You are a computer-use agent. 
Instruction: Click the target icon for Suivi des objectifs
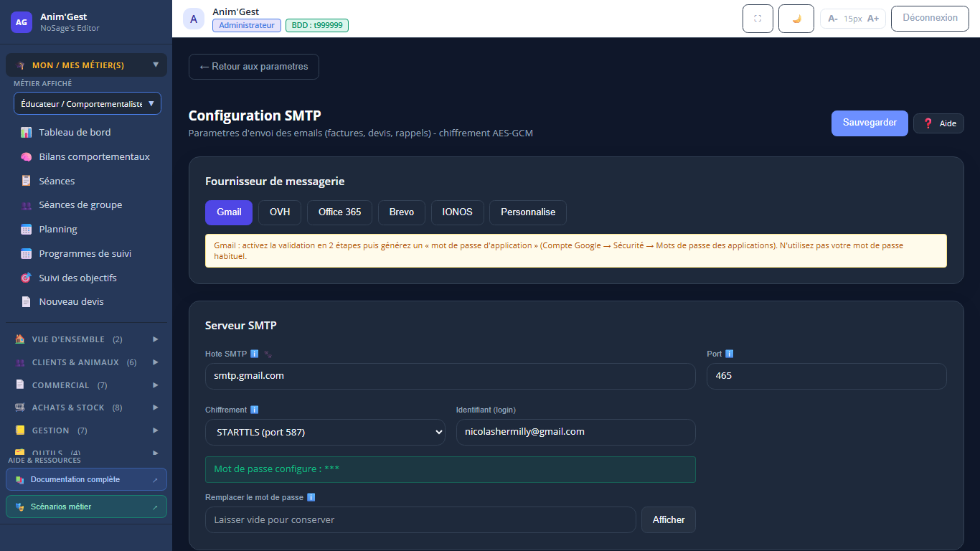coord(26,278)
